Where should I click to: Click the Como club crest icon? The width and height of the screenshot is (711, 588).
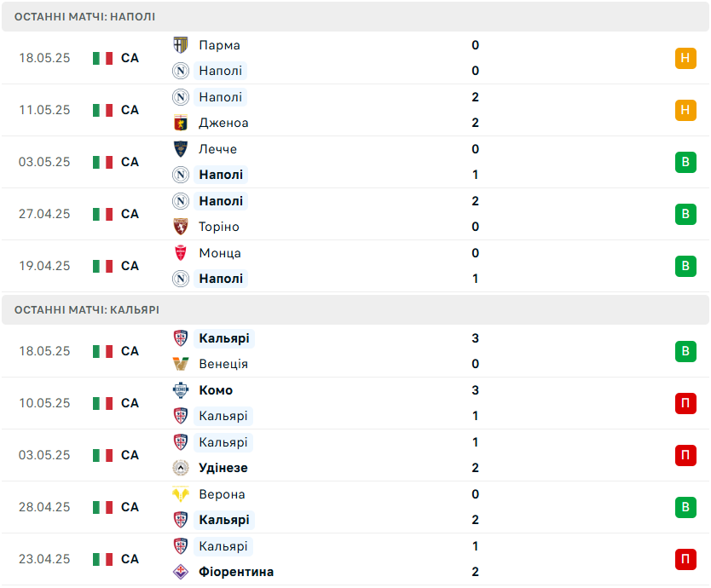click(x=181, y=390)
